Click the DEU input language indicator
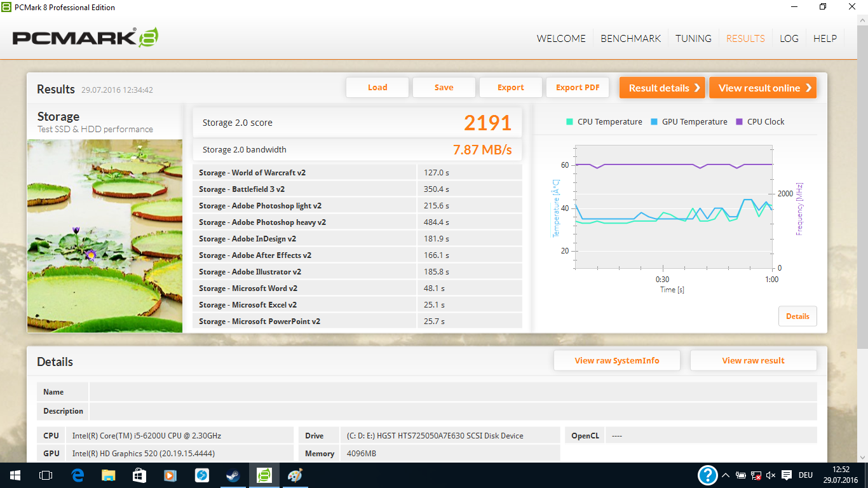868x488 pixels. point(806,475)
